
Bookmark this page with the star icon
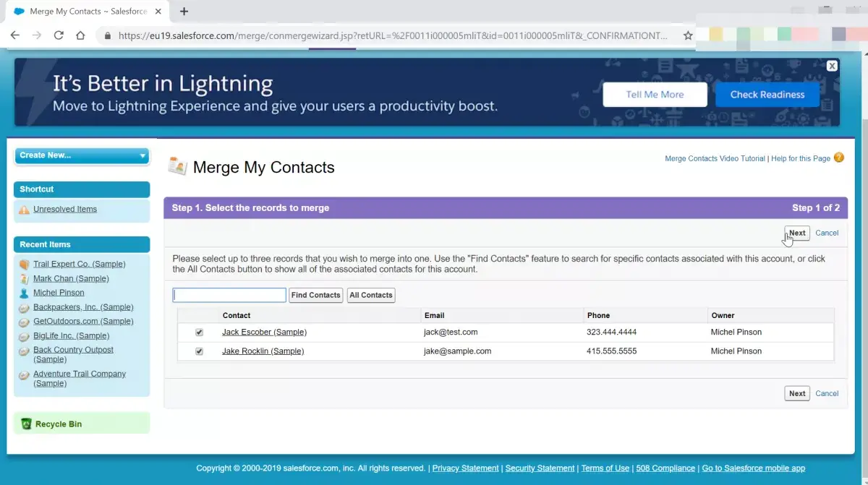pos(688,35)
